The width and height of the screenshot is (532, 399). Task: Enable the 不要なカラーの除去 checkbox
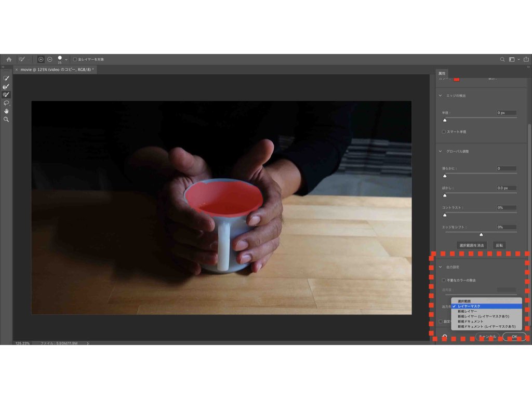(444, 280)
